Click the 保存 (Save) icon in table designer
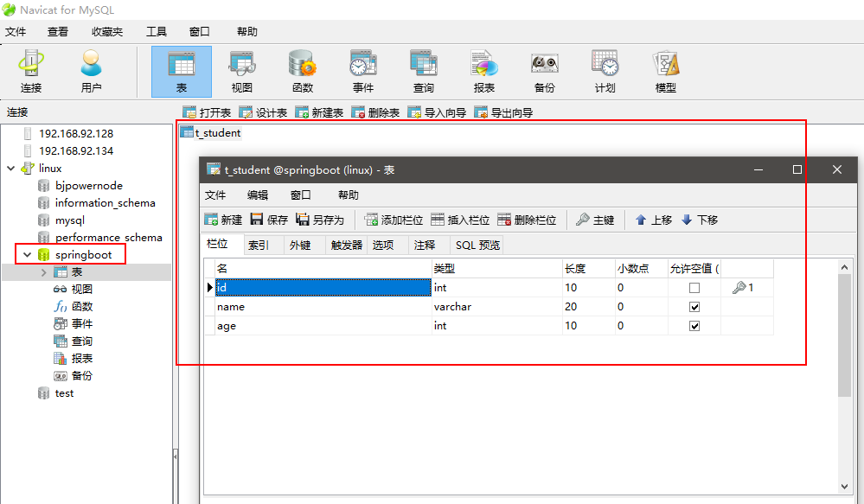This screenshot has height=504, width=864. click(x=269, y=220)
